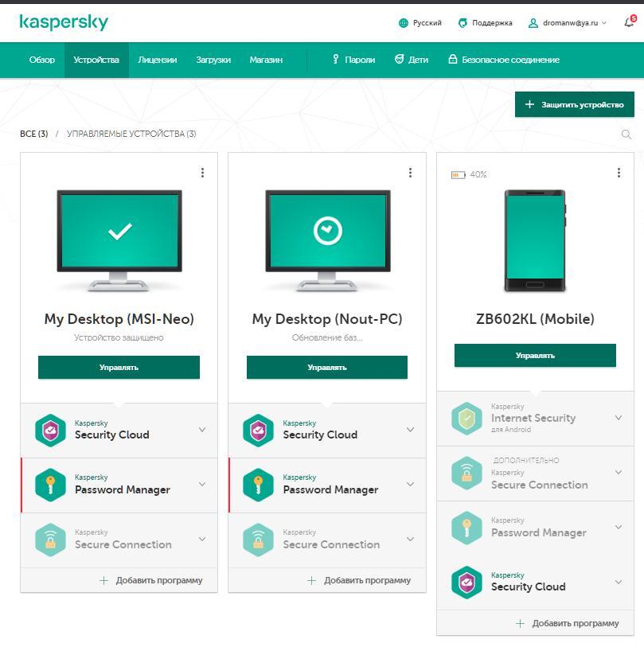Screen dimensions: 644x647
Task: Click Добавить программу under MSI-Neo
Action: point(151,581)
